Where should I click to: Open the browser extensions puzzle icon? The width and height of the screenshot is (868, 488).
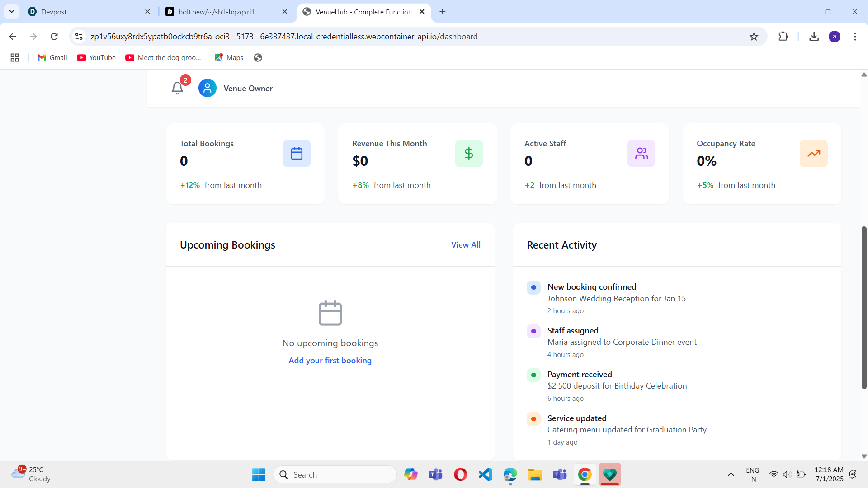click(783, 37)
